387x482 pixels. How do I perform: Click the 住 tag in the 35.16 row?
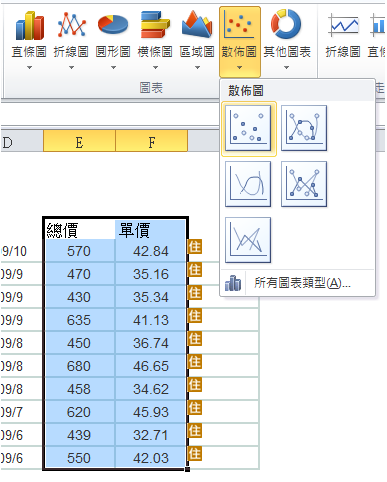(195, 270)
